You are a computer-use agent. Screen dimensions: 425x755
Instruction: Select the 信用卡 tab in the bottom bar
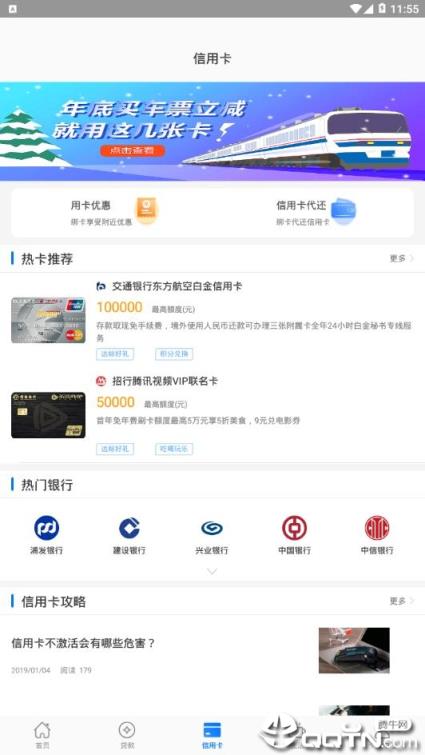tap(212, 735)
